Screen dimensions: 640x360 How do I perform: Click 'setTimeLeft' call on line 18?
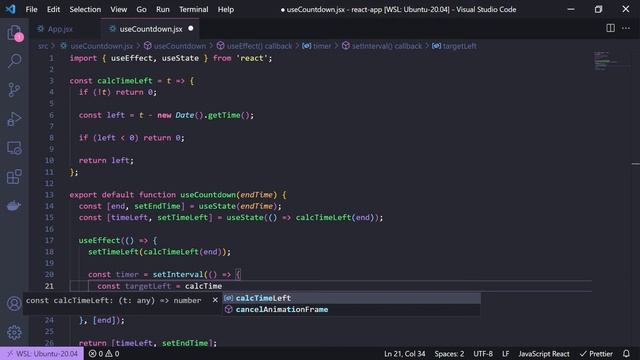[113, 252]
